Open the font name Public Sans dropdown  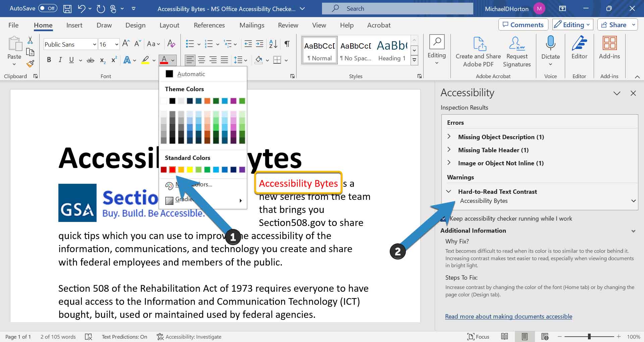coord(94,44)
